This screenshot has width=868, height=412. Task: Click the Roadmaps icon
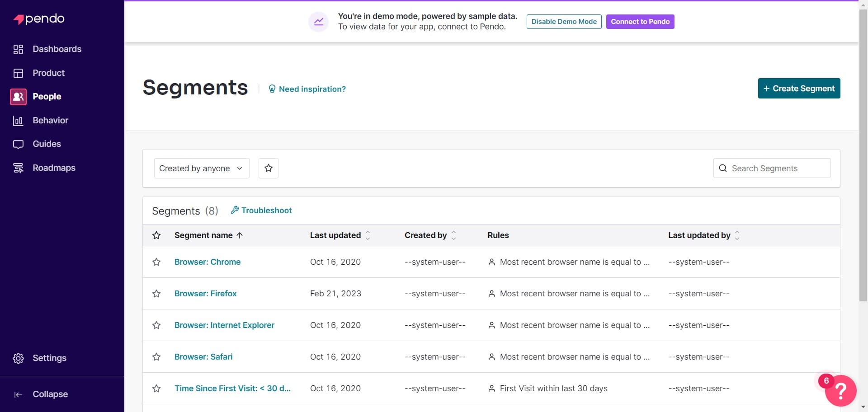point(18,168)
